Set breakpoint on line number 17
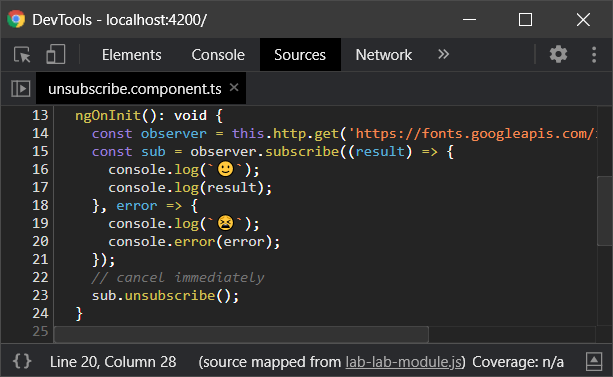The image size is (613, 377). pos(40,187)
